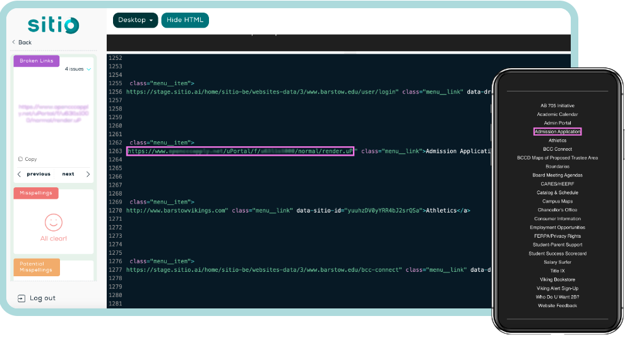Click the barstowvikings.com URL in code
The image size is (644, 345).
pyautogui.click(x=176, y=211)
